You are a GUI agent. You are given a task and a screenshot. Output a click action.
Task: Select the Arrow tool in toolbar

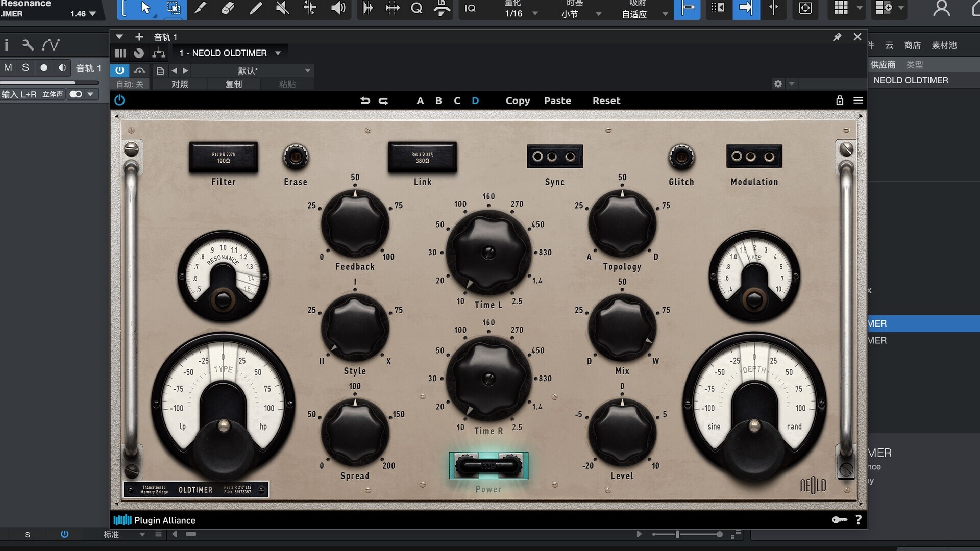145,8
